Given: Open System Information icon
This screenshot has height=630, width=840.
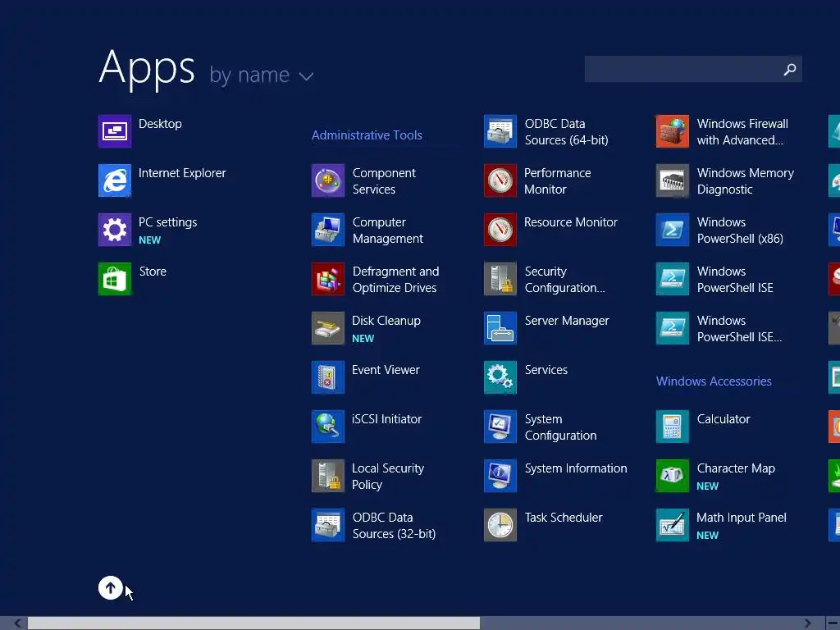Looking at the screenshot, I should [500, 476].
